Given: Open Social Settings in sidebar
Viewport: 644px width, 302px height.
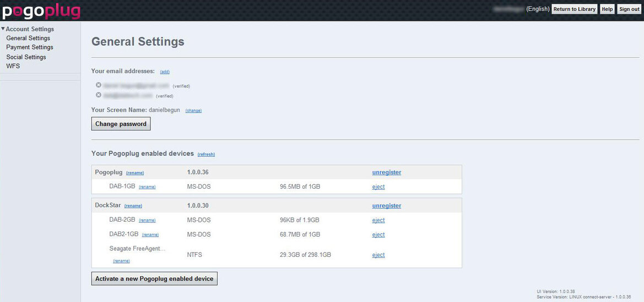Looking at the screenshot, I should coord(26,57).
